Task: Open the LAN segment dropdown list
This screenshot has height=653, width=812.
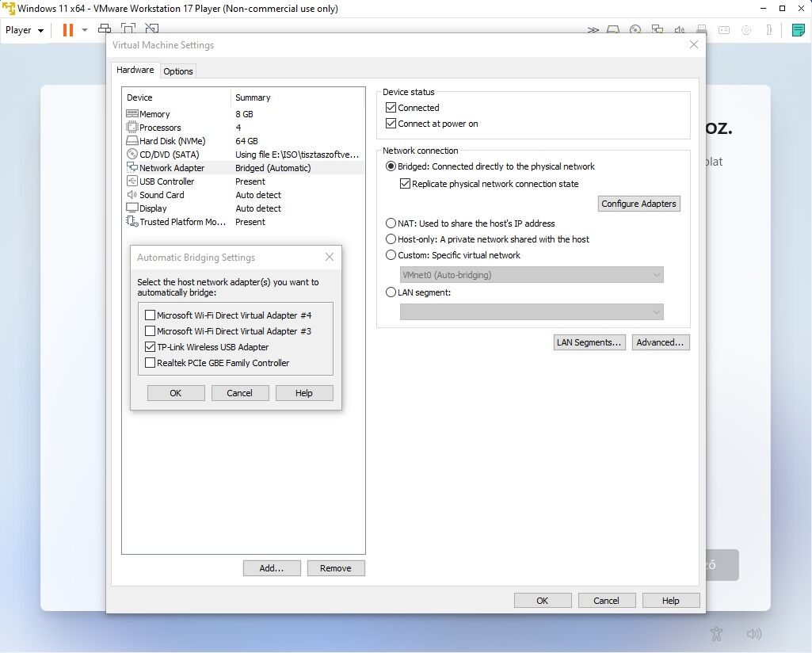Action: pyautogui.click(x=532, y=312)
